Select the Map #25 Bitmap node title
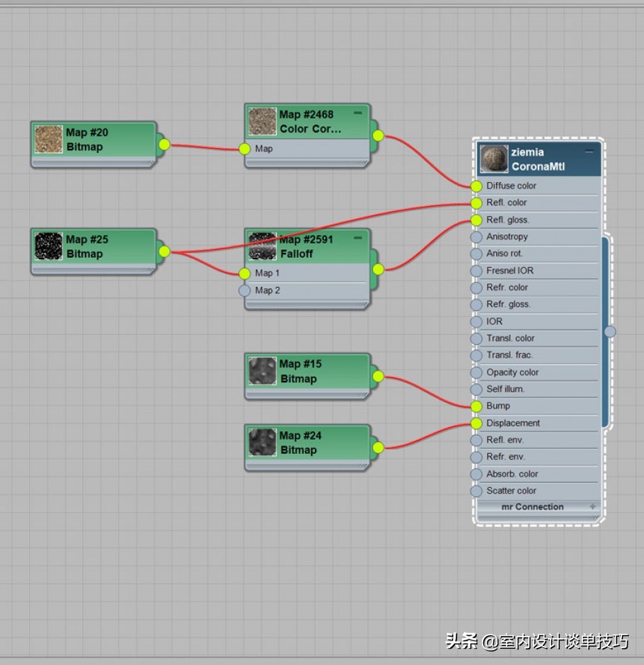 [87, 247]
